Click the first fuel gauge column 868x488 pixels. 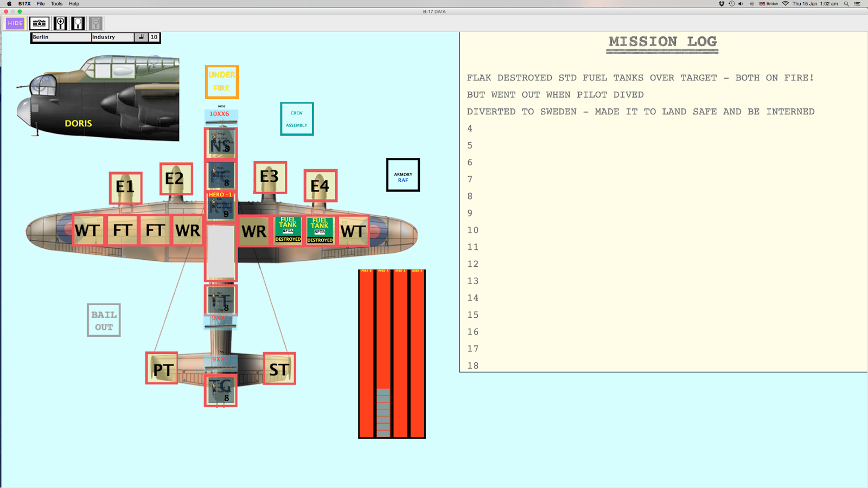coord(367,354)
